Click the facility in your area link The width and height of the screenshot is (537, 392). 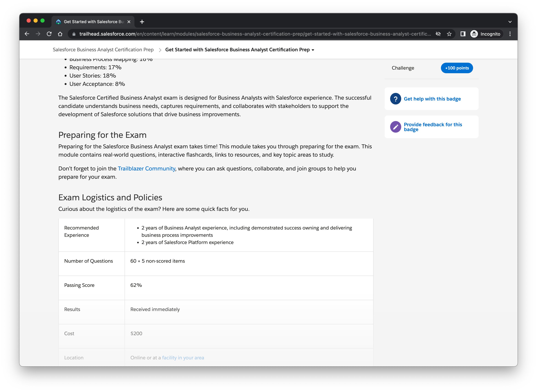coord(183,358)
